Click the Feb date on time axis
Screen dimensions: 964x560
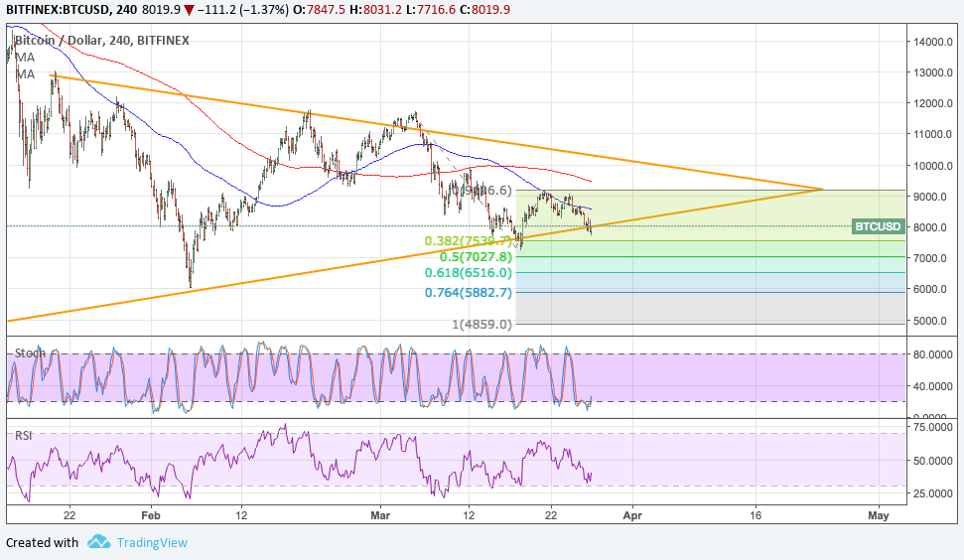(151, 515)
